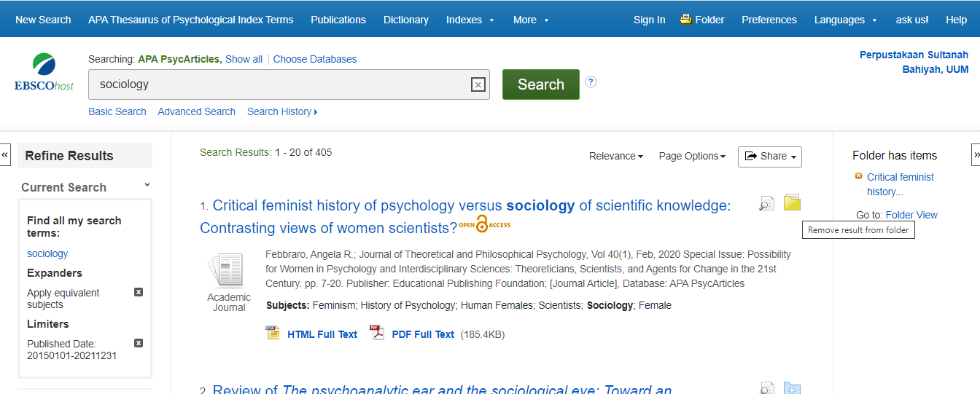Click the green Search button
Viewport: 980px width, 394px height.
coord(540,84)
